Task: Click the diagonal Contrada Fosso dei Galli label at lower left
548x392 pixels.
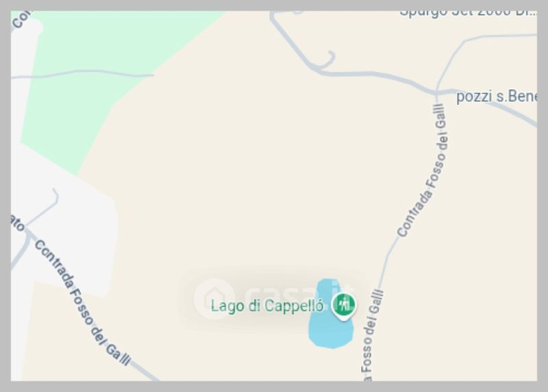Action: click(82, 303)
